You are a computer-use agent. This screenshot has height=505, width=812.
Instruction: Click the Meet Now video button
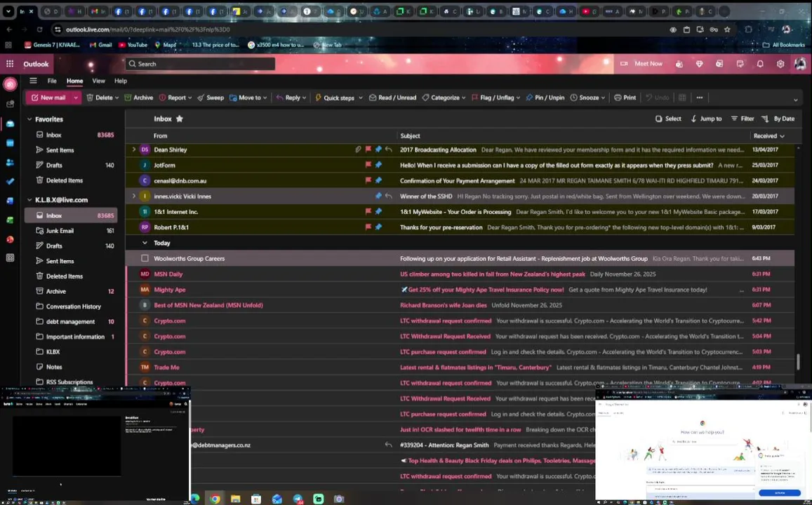(x=641, y=64)
